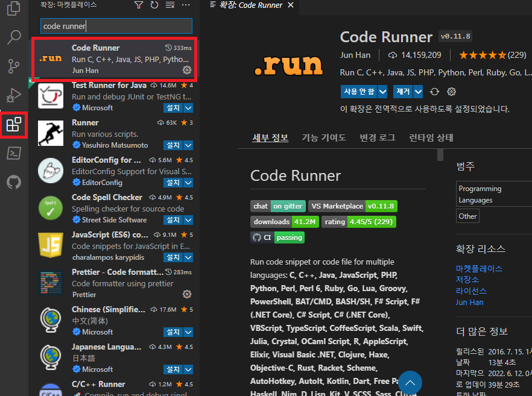Open the terminal-style panel icon in activity bar
532x396 pixels.
coord(13,153)
